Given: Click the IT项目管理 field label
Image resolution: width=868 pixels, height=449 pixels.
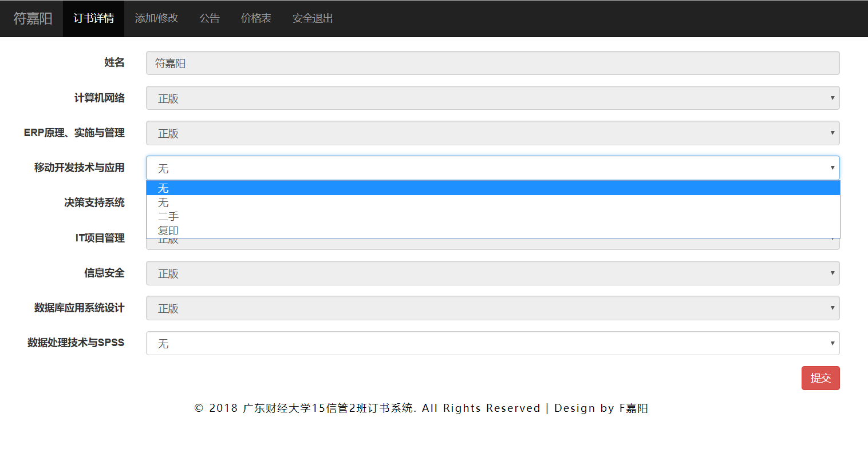Looking at the screenshot, I should tap(100, 238).
